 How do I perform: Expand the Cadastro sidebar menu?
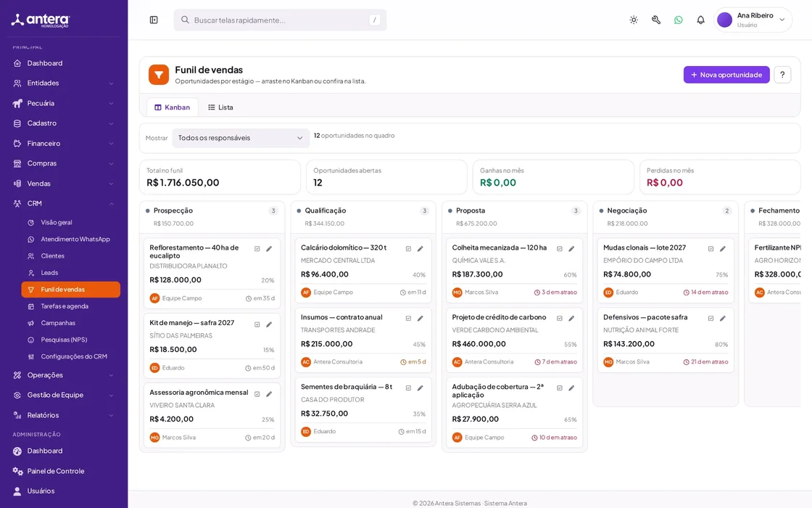[63, 123]
